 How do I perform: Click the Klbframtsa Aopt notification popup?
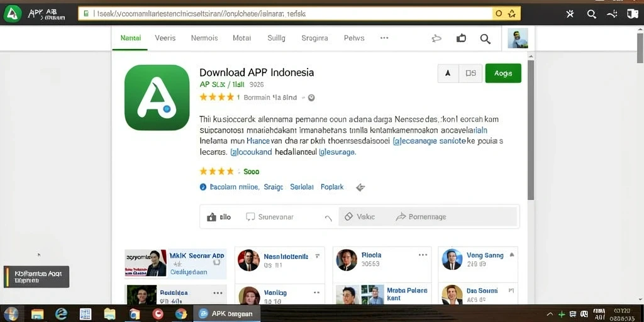click(36, 277)
